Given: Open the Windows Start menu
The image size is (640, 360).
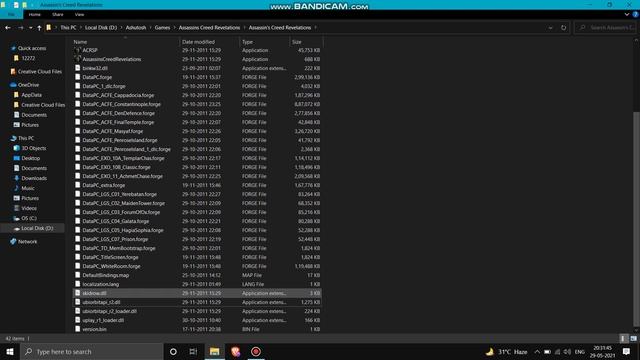Looking at the screenshot, I should pyautogui.click(x=10, y=351).
